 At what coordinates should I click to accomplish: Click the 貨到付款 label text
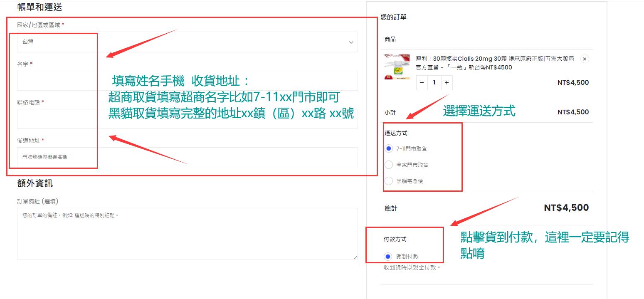point(407,257)
